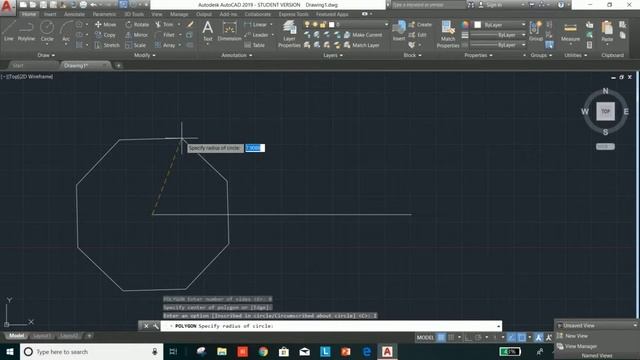Click the Erase tool icon
The width and height of the screenshot is (640, 360).
tap(190, 24)
